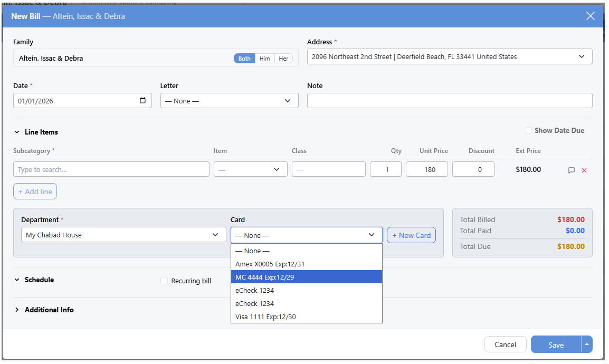Click the Add line button
The height and width of the screenshot is (364, 609).
click(x=35, y=191)
